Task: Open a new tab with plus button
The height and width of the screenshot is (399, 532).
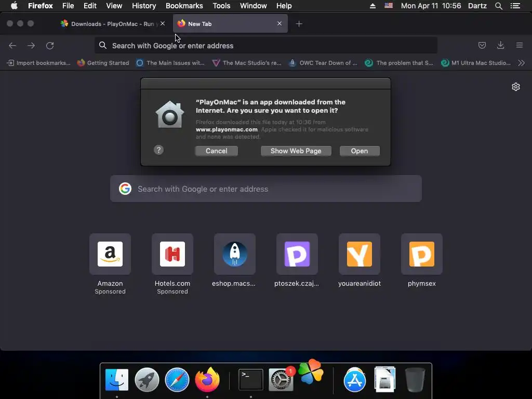Action: tap(299, 24)
